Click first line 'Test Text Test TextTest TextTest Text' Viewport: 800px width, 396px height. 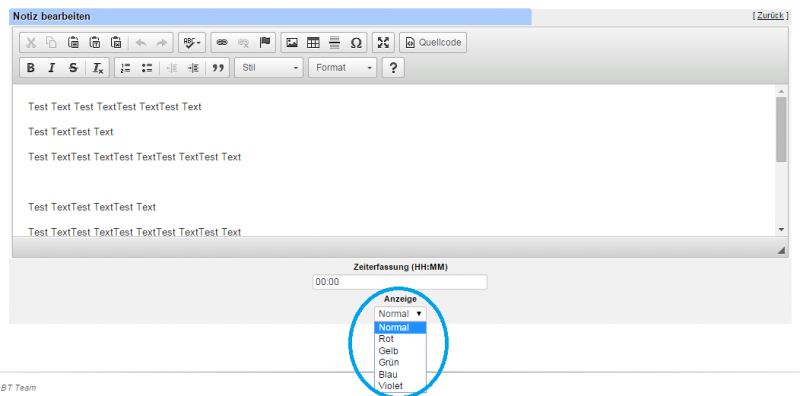[x=115, y=107]
